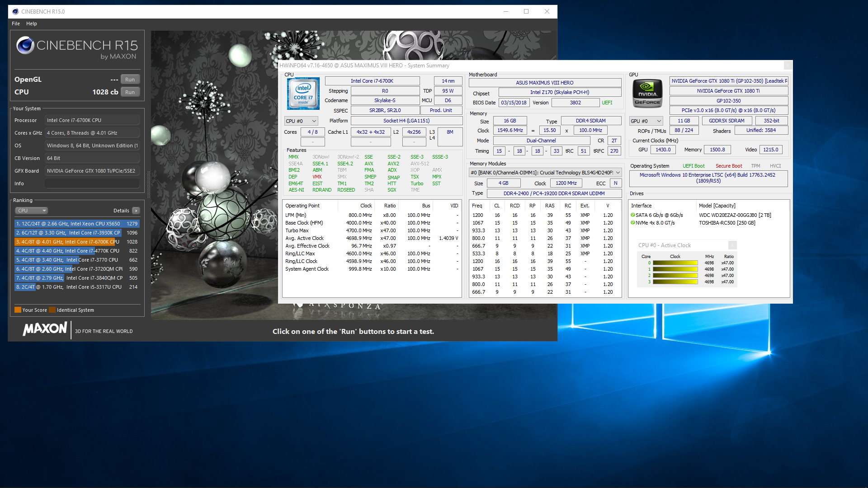Click the Cinebench R15 sphere logo
The width and height of the screenshot is (868, 488).
tap(25, 45)
